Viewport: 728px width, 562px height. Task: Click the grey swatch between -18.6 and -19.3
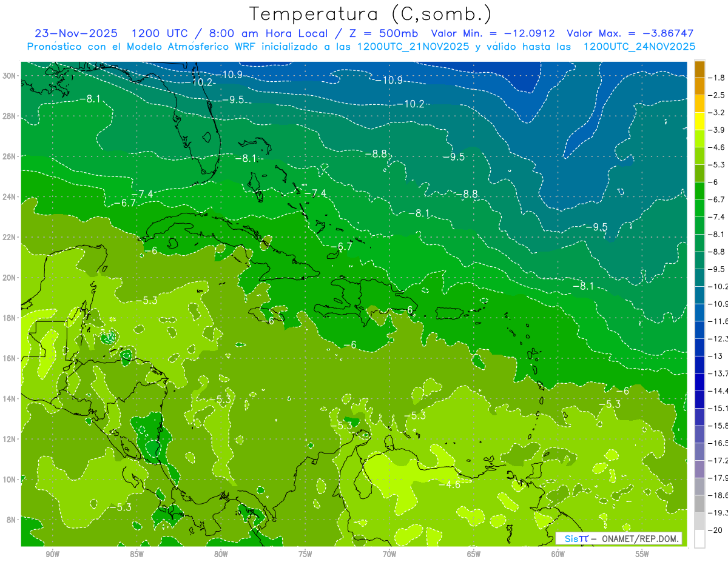[x=699, y=504]
